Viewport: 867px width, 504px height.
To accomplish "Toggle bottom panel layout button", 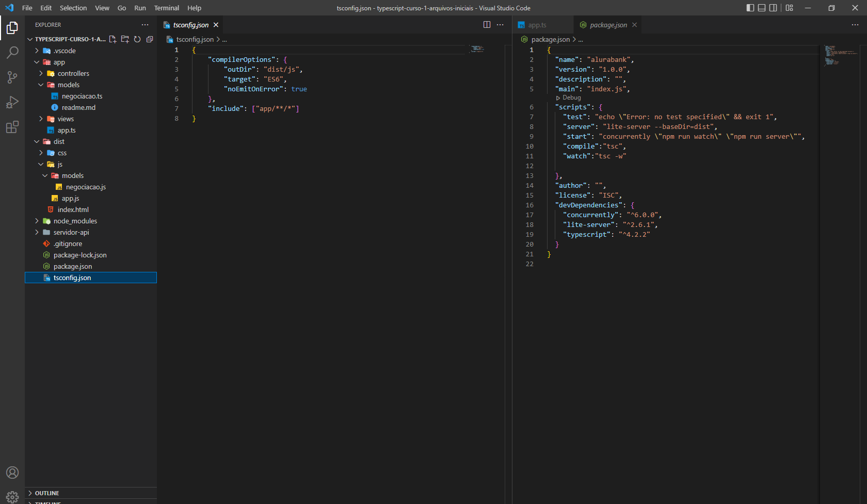I will (x=762, y=8).
